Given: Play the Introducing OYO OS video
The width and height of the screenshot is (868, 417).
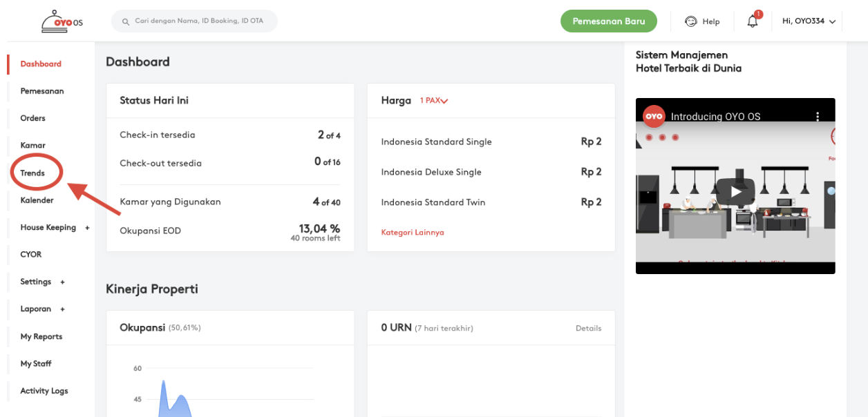Looking at the screenshot, I should tap(735, 191).
